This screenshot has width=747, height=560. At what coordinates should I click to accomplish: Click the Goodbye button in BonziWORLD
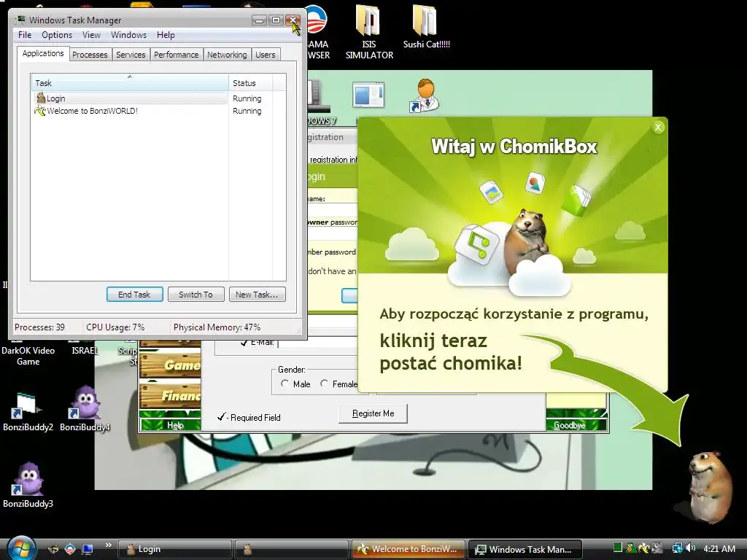point(576,425)
